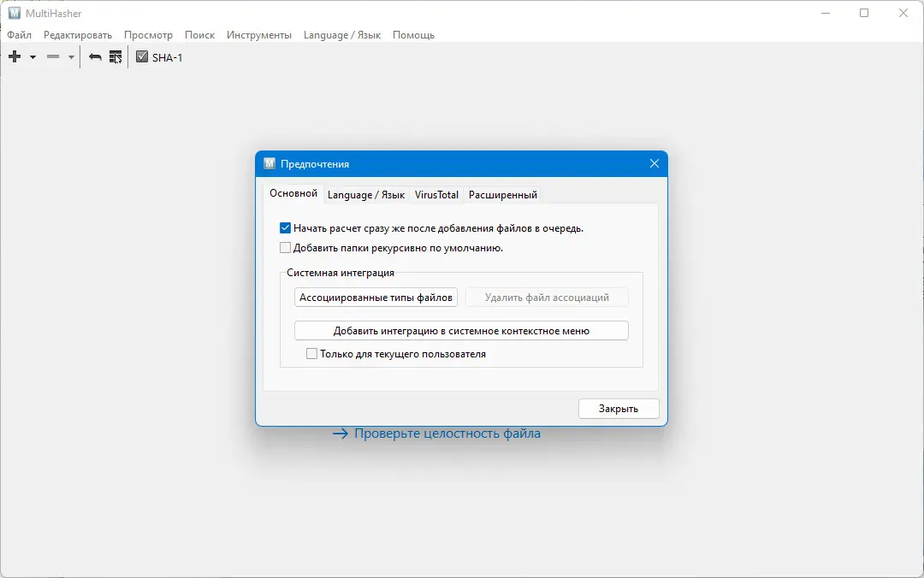Click Добавить интеграцию в системное контекстное меню
The image size is (924, 578).
click(x=461, y=331)
